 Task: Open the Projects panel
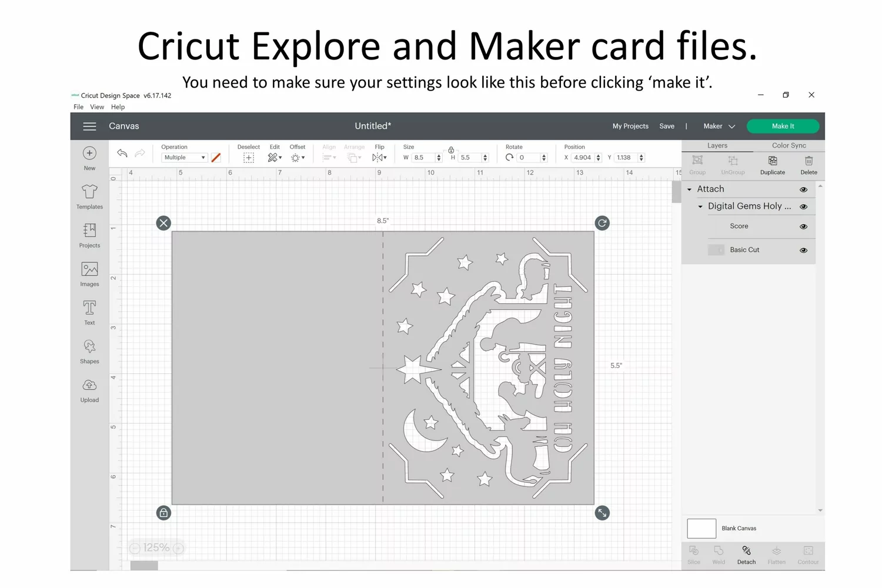pos(89,236)
